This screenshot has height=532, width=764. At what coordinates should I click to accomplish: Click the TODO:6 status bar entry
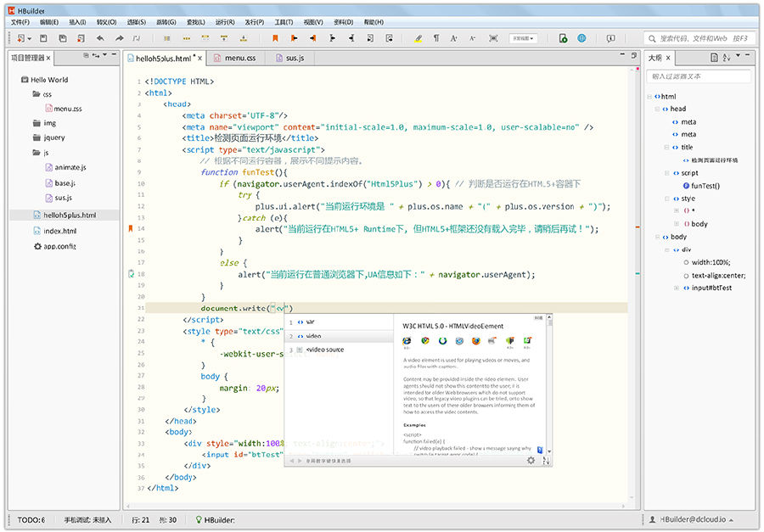pyautogui.click(x=31, y=520)
